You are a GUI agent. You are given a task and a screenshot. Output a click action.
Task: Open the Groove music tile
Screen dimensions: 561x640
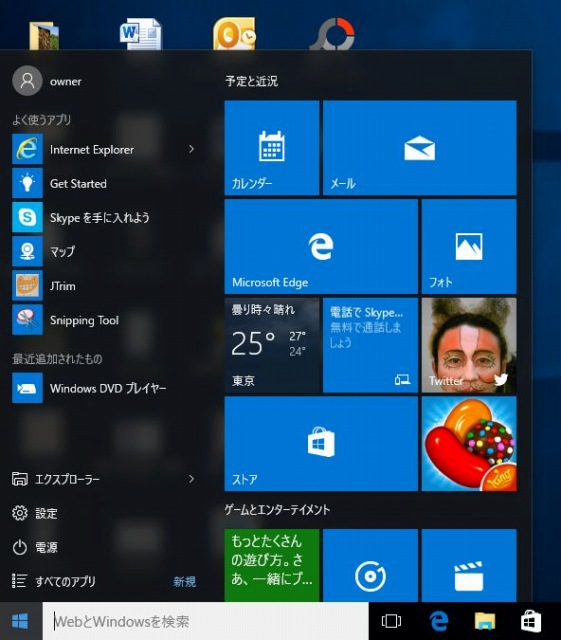[x=370, y=565]
